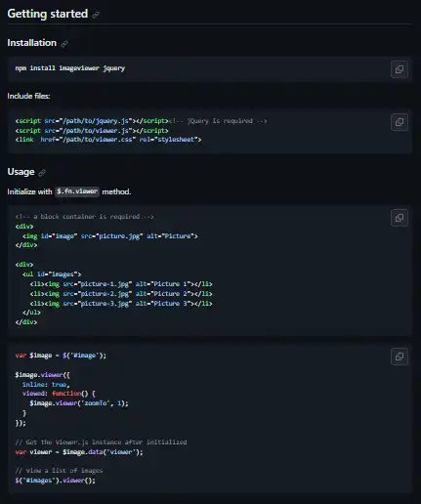Image resolution: width=421 pixels, height=504 pixels.
Task: Select the 'Usage' heading text
Action: [x=21, y=172]
